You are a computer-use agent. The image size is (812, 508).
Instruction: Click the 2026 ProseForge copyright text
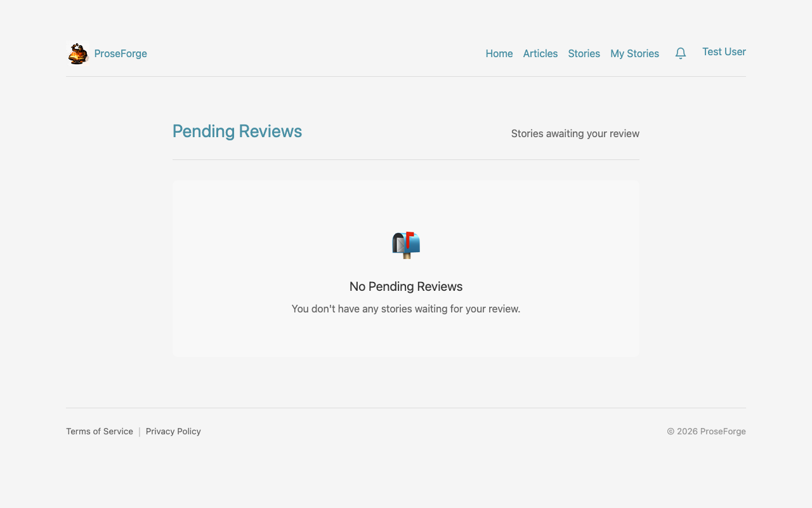point(706,431)
